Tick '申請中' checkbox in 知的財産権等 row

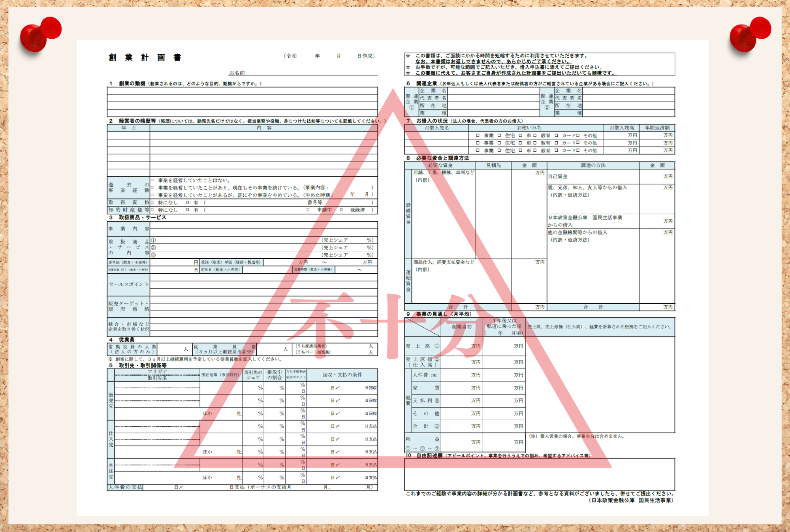(308, 210)
